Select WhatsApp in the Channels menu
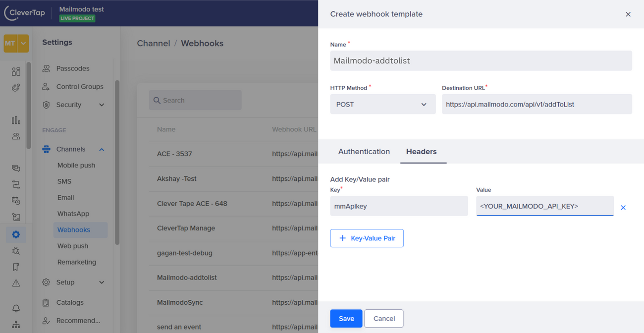The height and width of the screenshot is (333, 644). click(73, 214)
